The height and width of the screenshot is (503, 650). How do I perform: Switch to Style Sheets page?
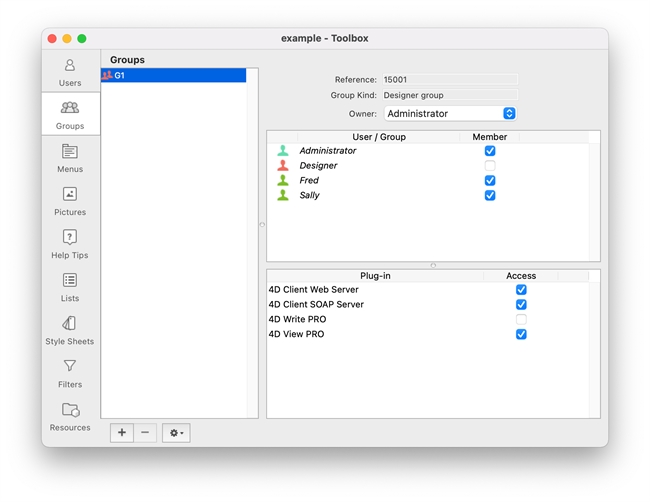pos(70,330)
